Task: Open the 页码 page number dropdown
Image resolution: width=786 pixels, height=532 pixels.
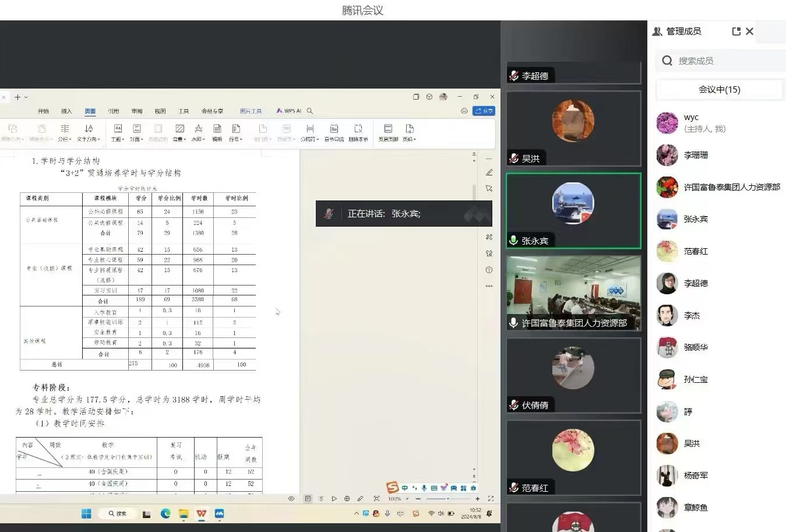Action: coord(410,132)
